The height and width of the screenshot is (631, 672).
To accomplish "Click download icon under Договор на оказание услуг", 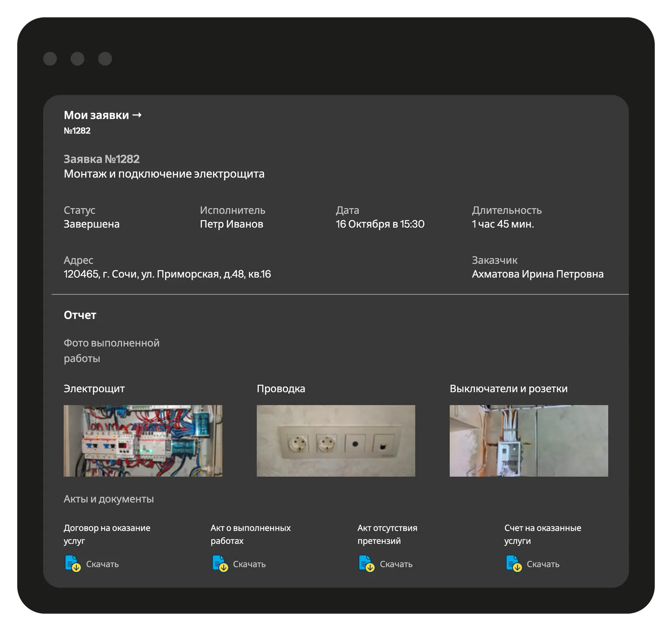I will click(73, 563).
